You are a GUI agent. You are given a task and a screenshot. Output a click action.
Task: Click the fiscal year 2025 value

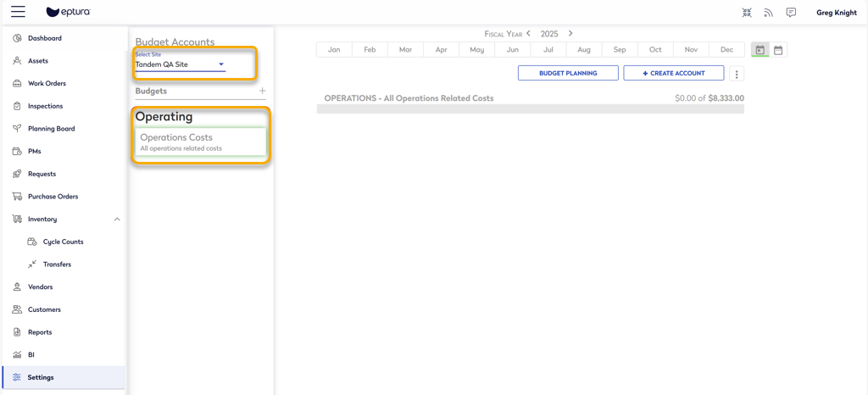549,34
